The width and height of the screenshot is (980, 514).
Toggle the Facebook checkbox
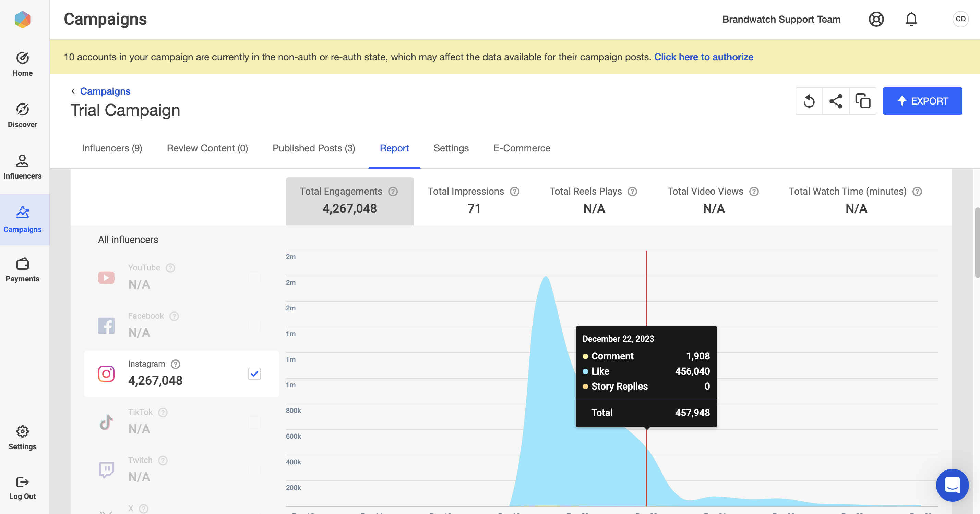point(254,326)
